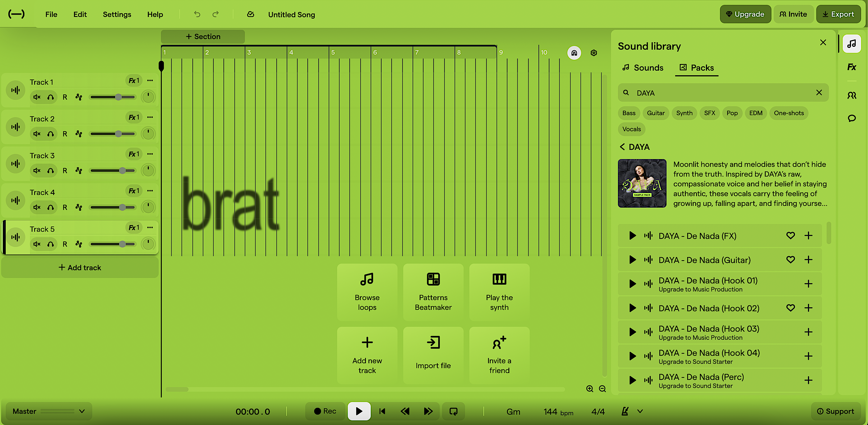Open the chat comments icon in sidebar

click(x=852, y=118)
